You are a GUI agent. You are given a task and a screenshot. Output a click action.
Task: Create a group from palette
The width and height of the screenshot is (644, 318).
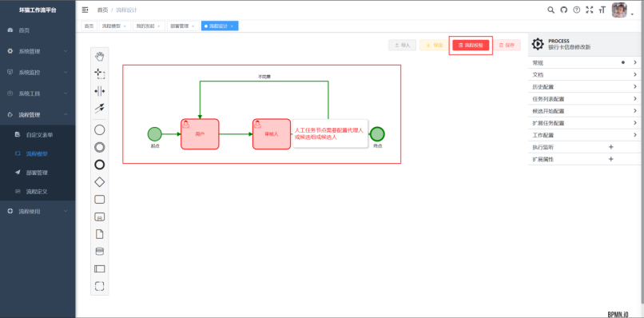(99, 286)
